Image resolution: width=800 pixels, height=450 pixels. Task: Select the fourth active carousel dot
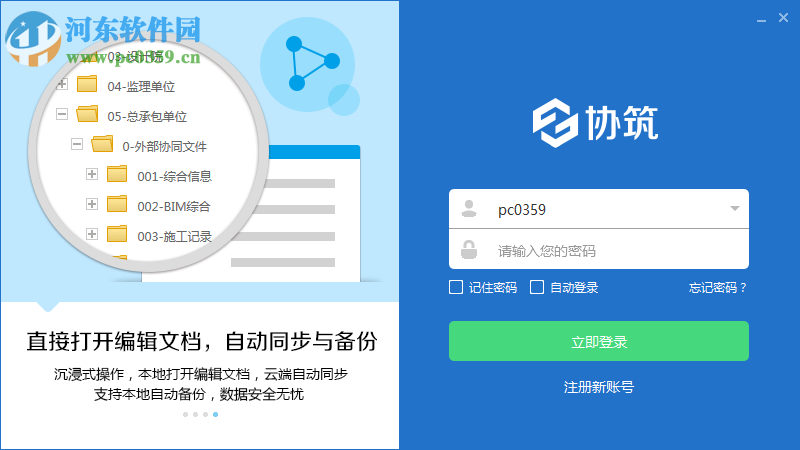pos(216,414)
